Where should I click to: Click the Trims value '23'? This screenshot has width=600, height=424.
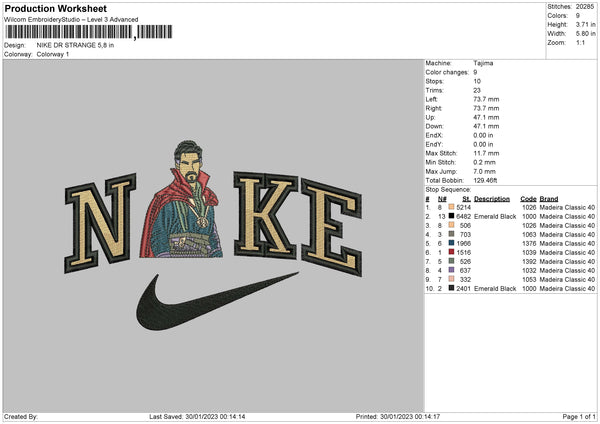[477, 90]
